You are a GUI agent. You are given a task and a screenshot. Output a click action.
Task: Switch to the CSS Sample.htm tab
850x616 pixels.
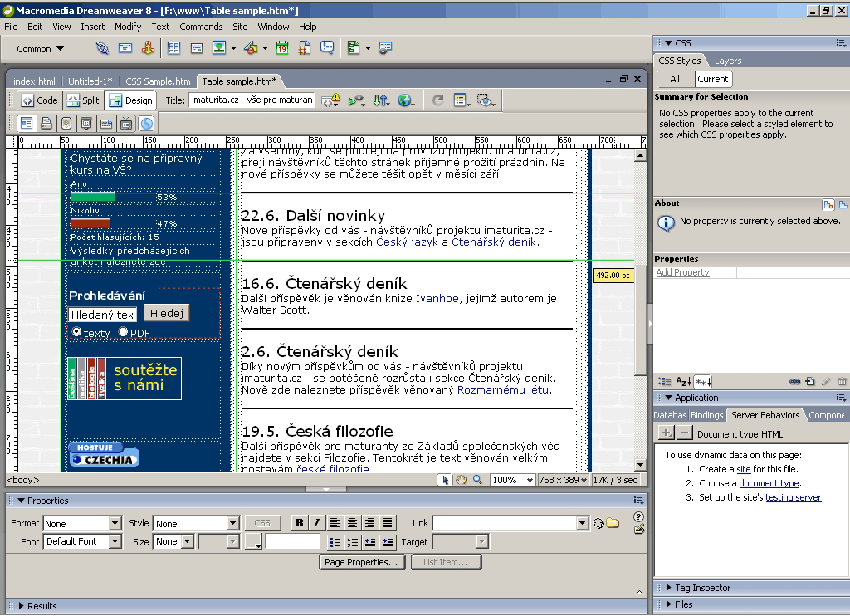(158, 81)
